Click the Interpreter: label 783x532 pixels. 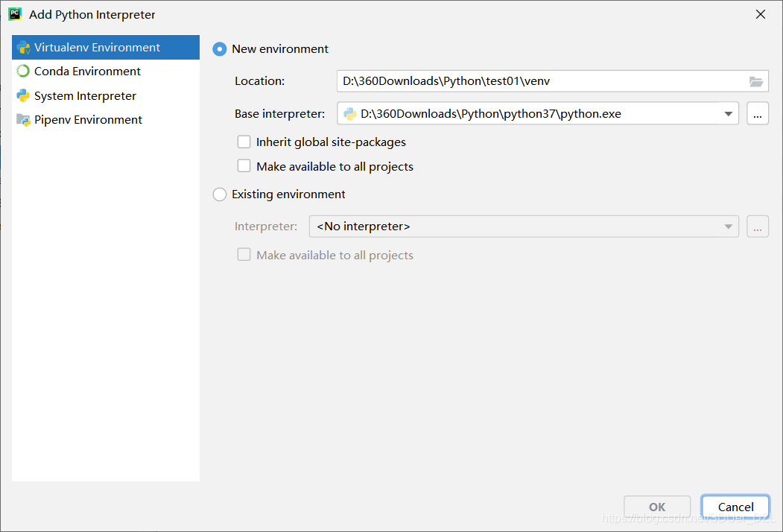tap(266, 227)
